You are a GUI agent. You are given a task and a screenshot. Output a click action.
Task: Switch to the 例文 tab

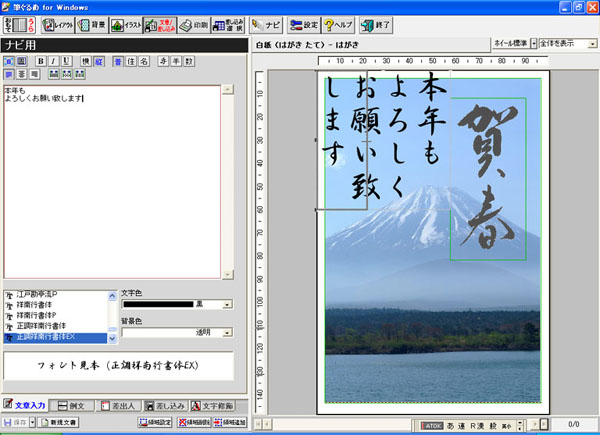(75, 405)
